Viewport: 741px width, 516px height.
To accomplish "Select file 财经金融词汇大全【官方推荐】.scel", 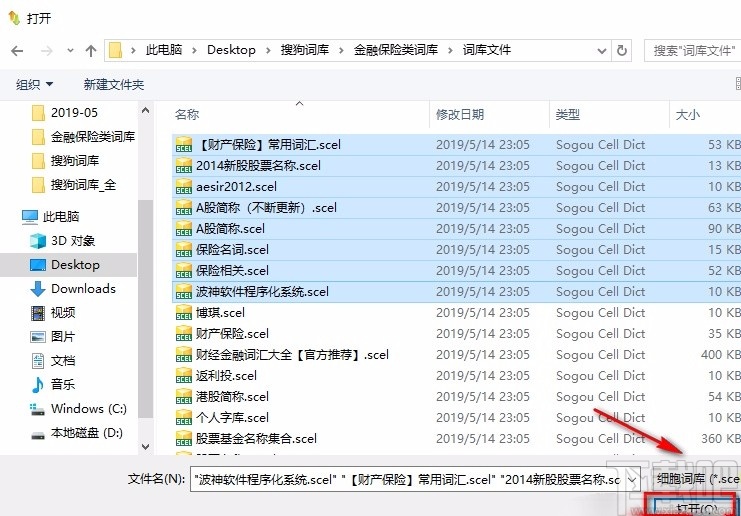I will click(457, 354).
